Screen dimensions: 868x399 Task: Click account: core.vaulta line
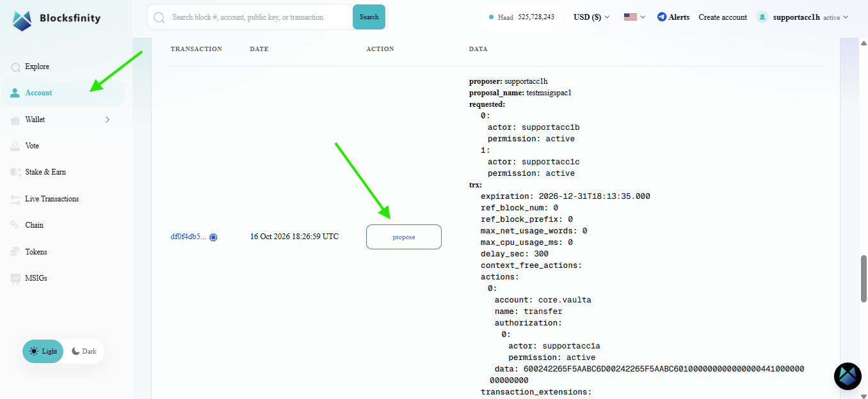(543, 300)
